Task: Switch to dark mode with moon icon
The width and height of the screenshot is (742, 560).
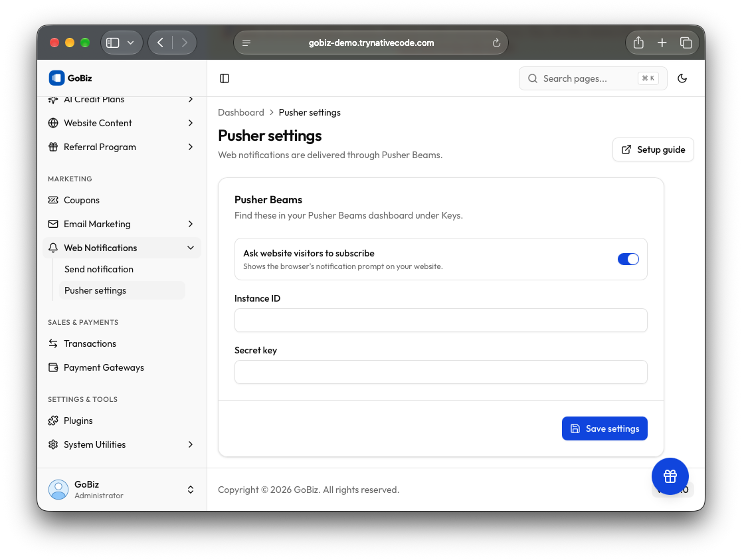Action: [682, 78]
